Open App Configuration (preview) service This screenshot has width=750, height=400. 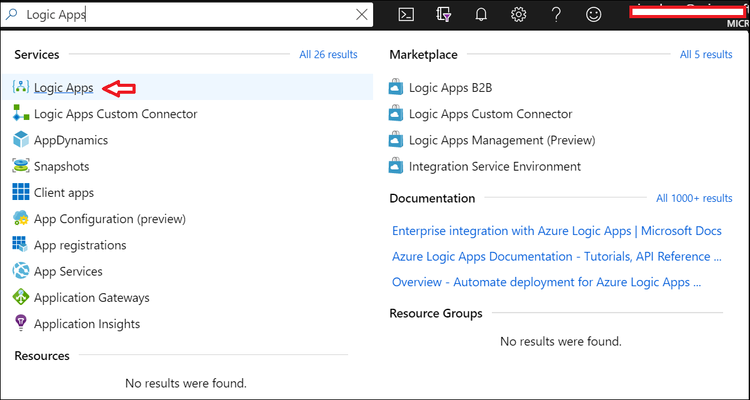tap(109, 219)
